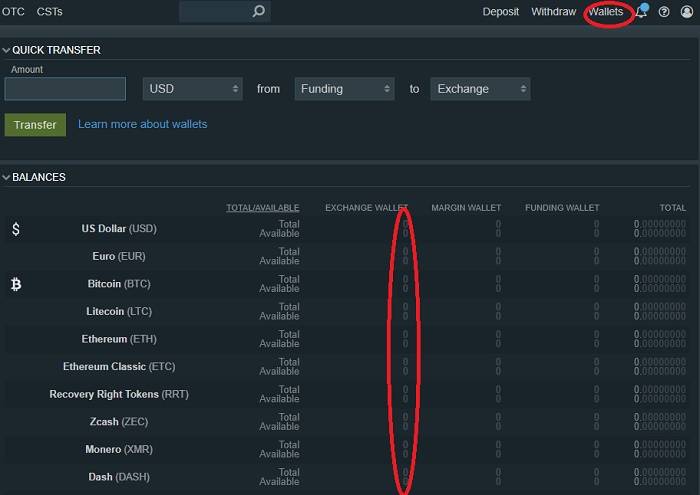
Task: Open the Exchange destination wallet dropdown
Action: coord(480,89)
